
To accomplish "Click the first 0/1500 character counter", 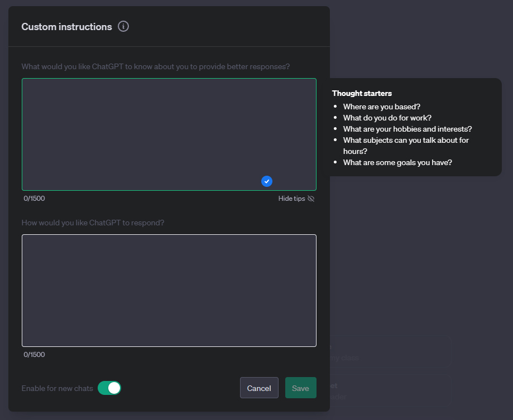I will (x=35, y=199).
